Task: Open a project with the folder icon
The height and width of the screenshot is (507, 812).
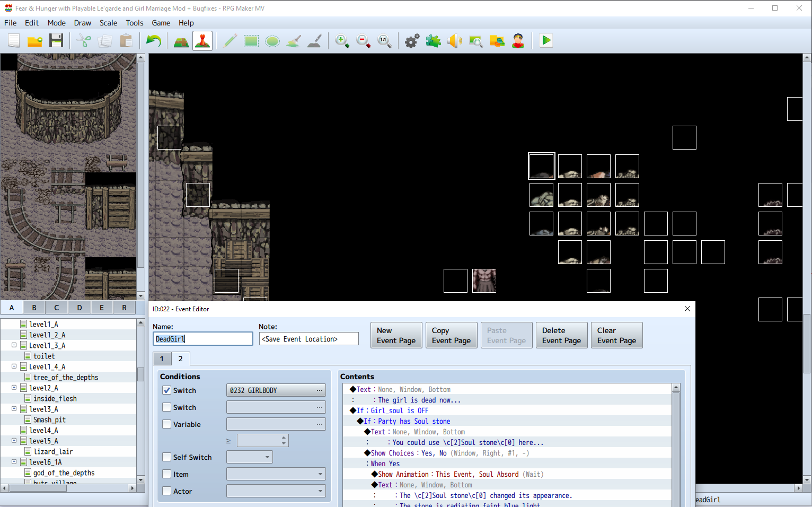Action: tap(35, 41)
